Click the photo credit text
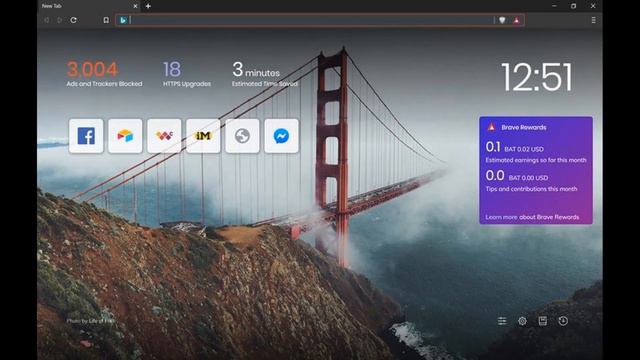The height and width of the screenshot is (360, 640). [90, 321]
